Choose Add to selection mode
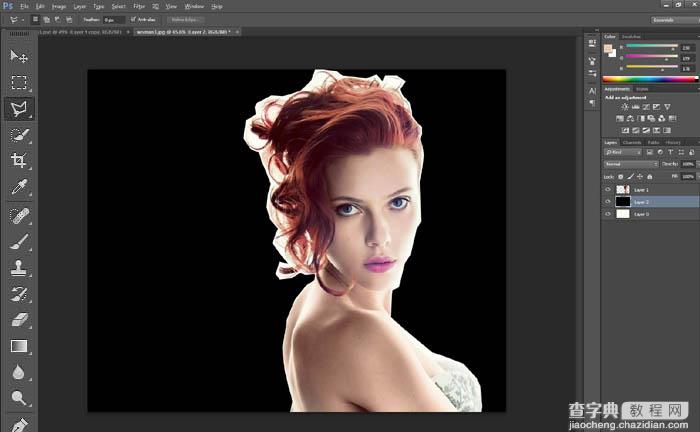 tap(46, 20)
